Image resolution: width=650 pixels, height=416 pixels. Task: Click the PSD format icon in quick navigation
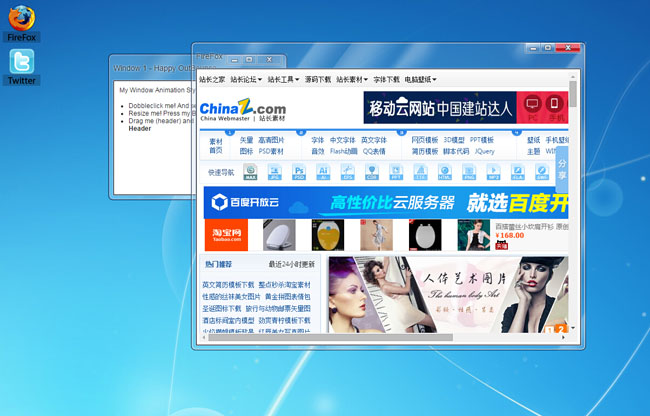tap(299, 172)
